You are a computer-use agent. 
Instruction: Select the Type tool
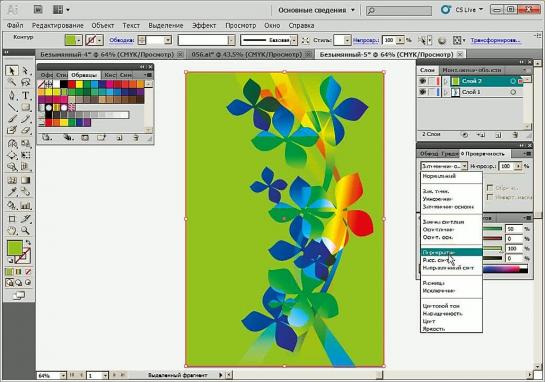point(25,95)
